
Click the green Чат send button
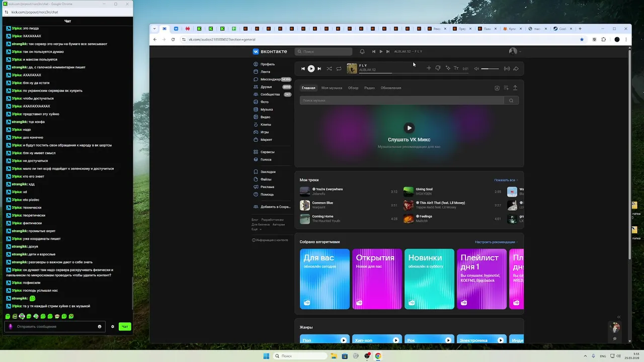point(125,327)
